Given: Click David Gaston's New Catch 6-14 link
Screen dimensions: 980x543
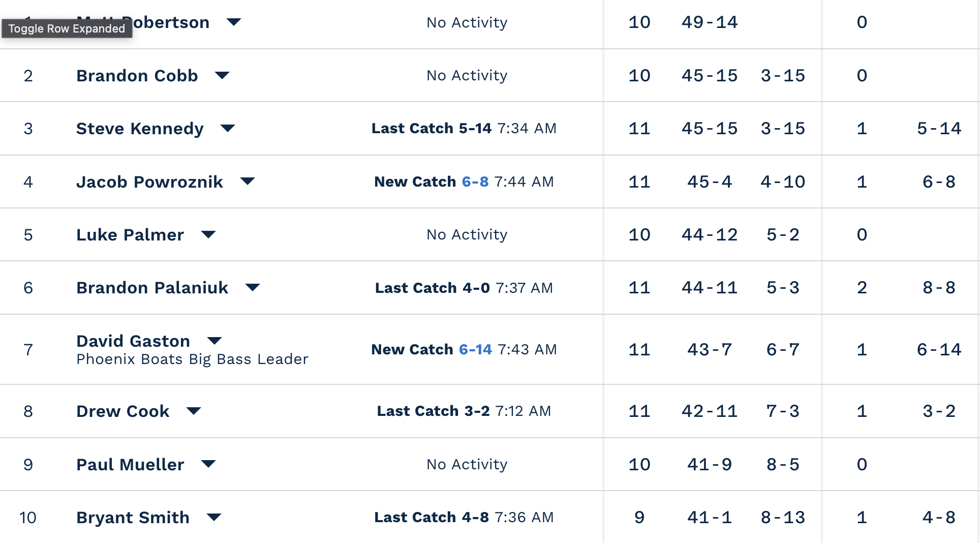Looking at the screenshot, I should (475, 349).
